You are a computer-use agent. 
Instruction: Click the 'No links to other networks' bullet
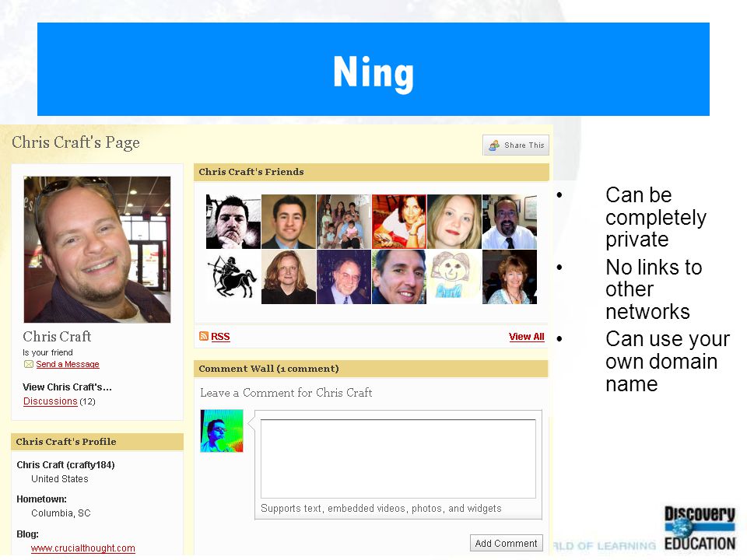click(x=654, y=289)
